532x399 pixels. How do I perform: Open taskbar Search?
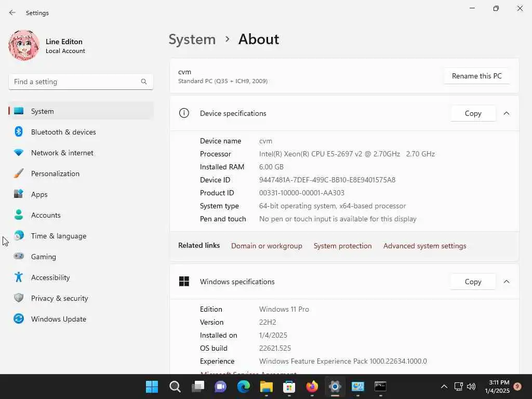click(175, 387)
